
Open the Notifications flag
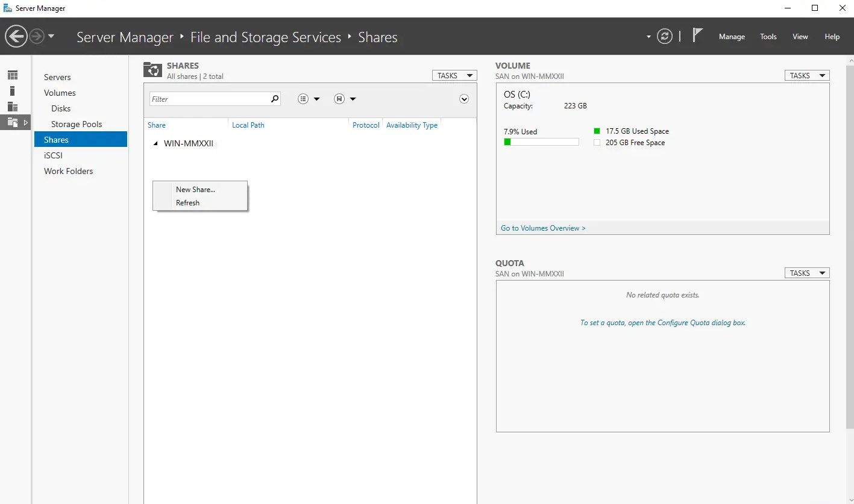point(697,36)
